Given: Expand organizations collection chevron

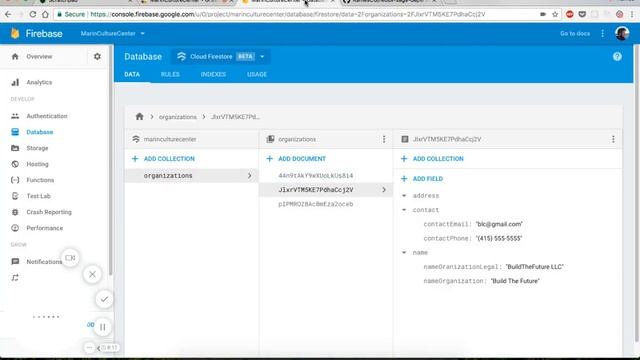Looking at the screenshot, I should 249,176.
